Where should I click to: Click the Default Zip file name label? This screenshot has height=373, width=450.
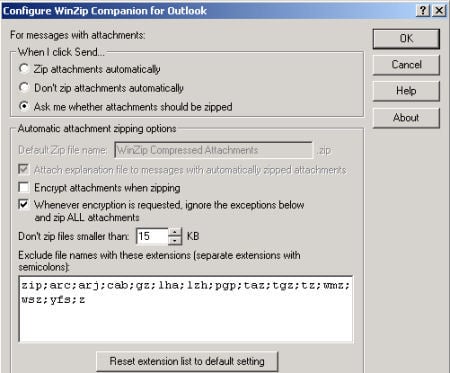tap(63, 150)
